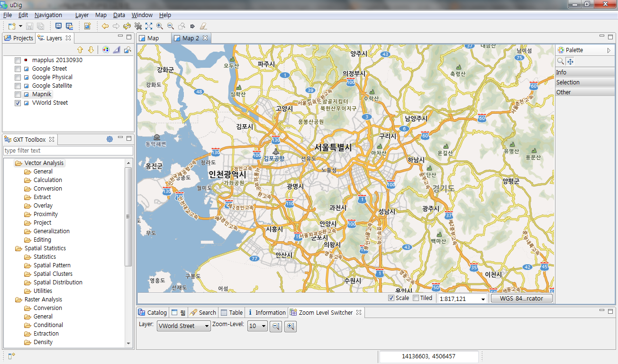Open the layer style palette icon
The height and width of the screenshot is (364, 618).
click(x=105, y=49)
